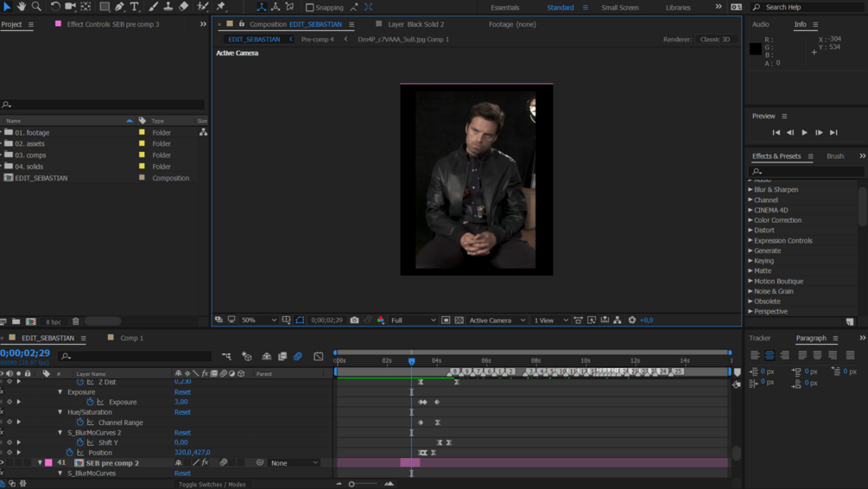Create new folder in Project panel

click(x=16, y=321)
